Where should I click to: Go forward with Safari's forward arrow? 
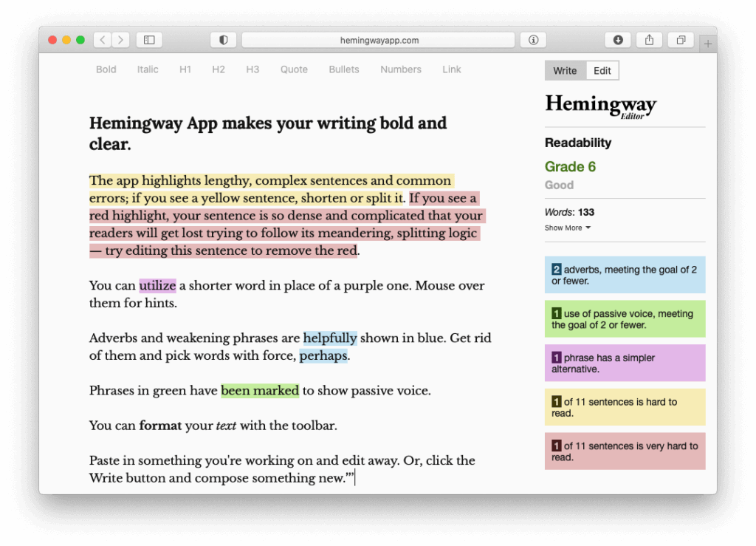point(120,40)
